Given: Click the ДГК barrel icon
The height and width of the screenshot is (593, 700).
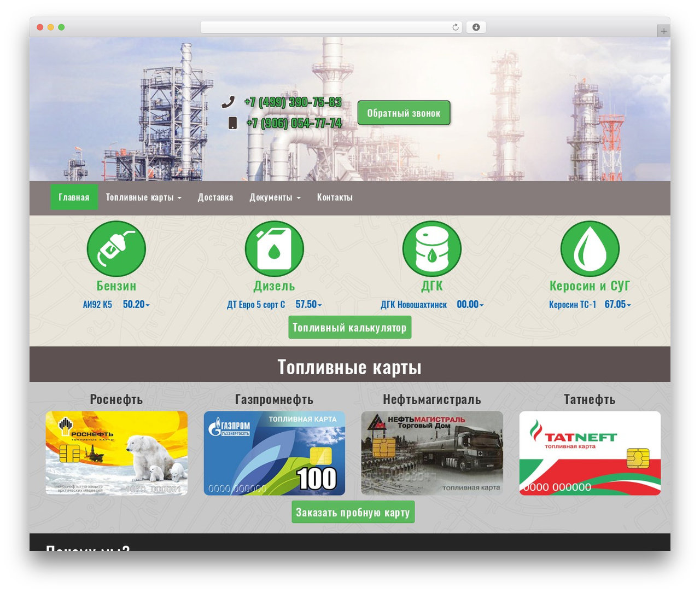Looking at the screenshot, I should click(x=432, y=248).
